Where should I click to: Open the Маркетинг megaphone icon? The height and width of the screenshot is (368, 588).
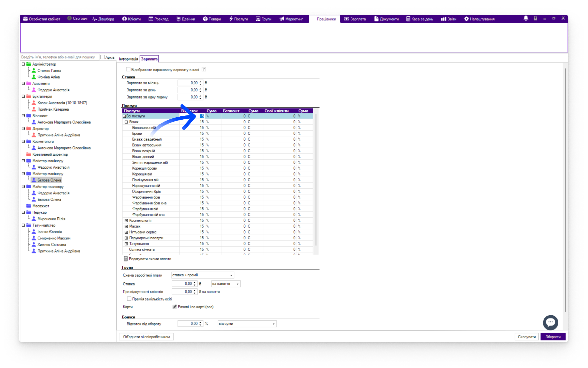[282, 19]
